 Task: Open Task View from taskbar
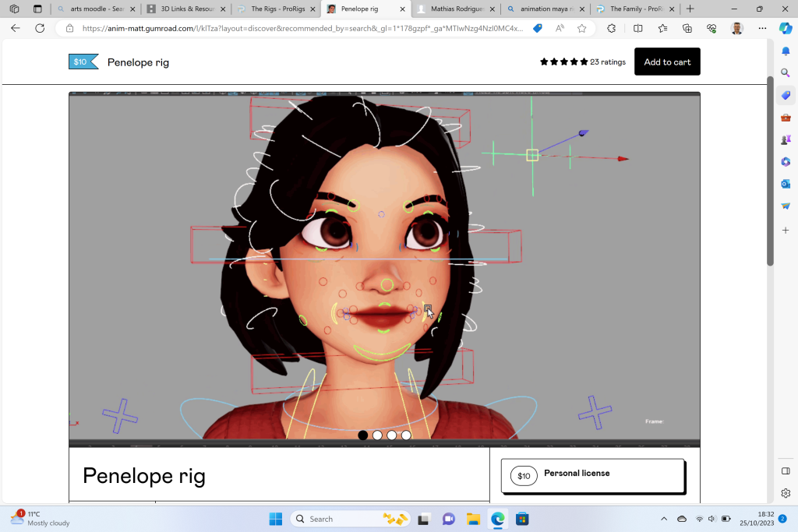click(x=423, y=519)
